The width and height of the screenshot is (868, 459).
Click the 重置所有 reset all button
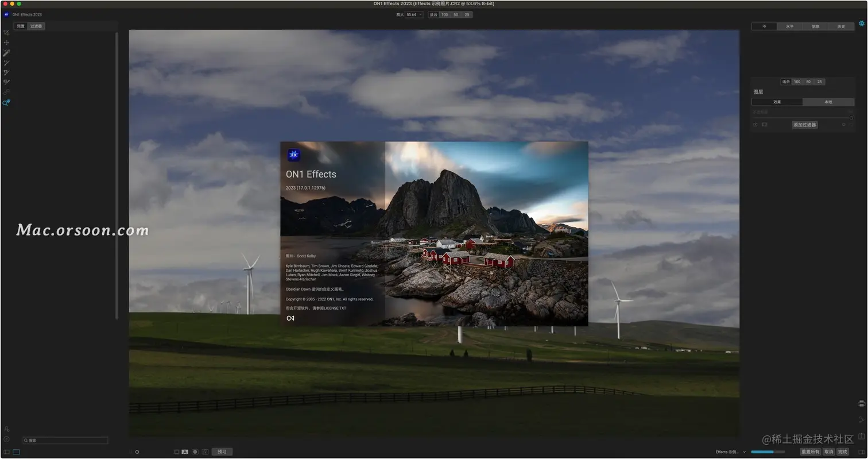811,452
